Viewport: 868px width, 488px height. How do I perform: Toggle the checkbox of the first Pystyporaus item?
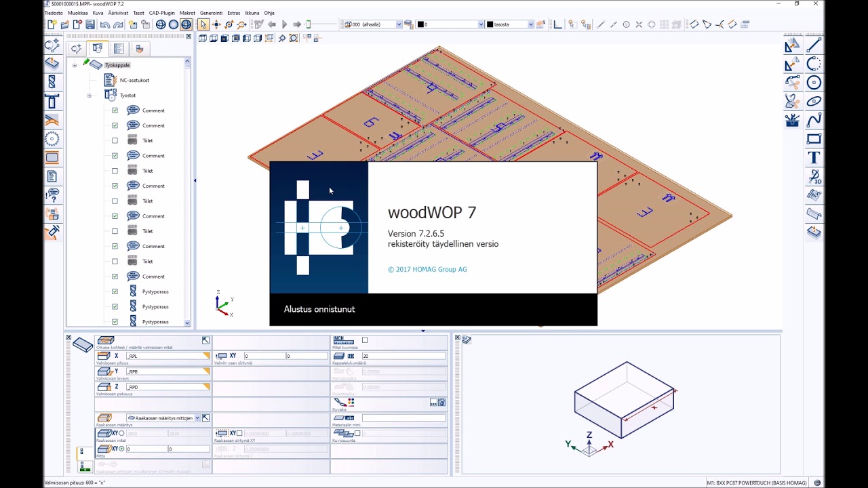[115, 291]
